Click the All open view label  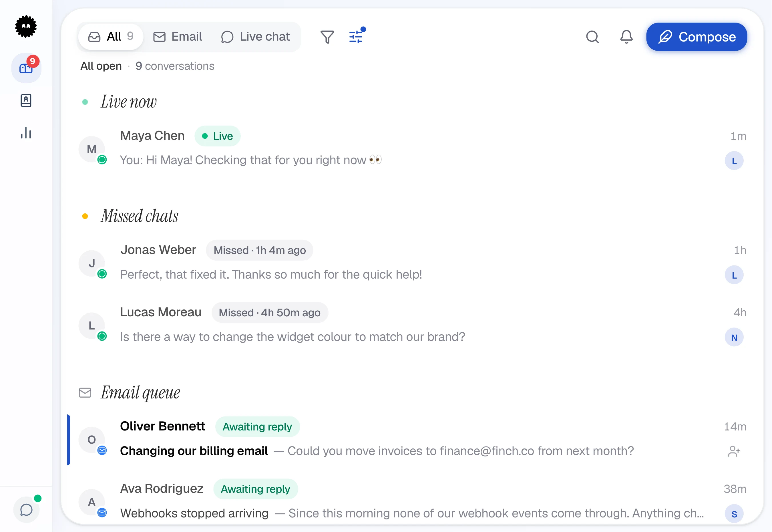101,66
